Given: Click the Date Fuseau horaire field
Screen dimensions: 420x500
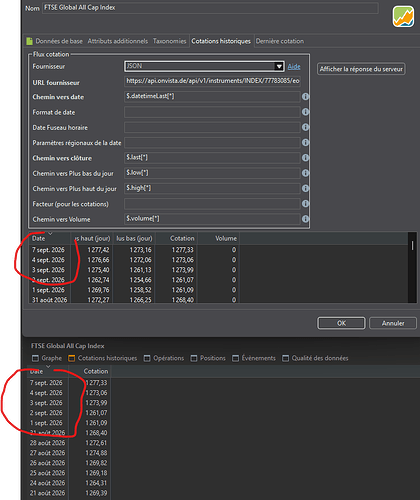Looking at the screenshot, I should (212, 127).
